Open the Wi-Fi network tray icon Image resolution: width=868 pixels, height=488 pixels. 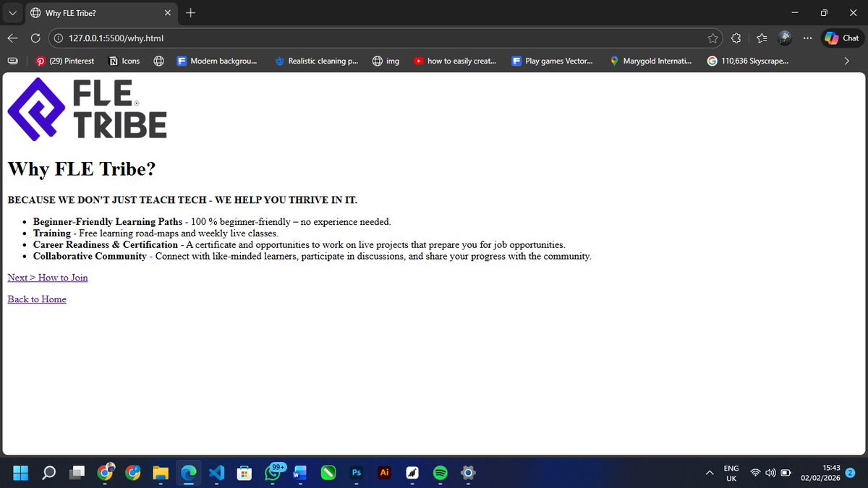click(x=755, y=473)
